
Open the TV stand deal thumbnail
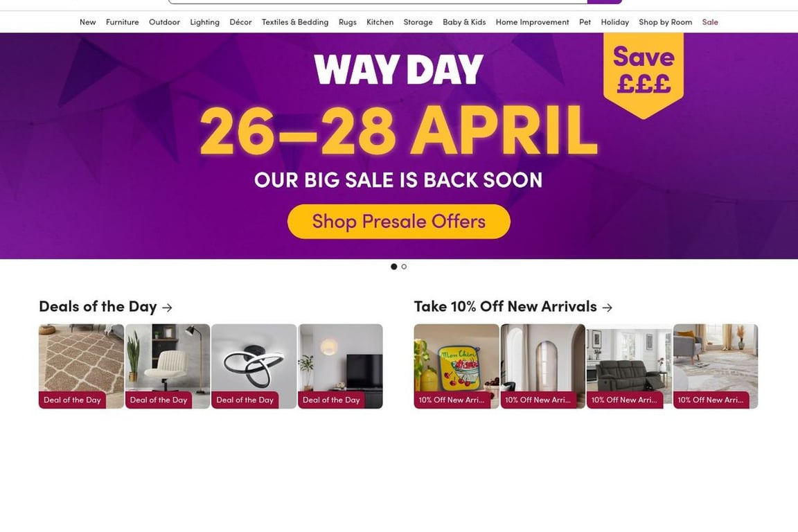341,366
